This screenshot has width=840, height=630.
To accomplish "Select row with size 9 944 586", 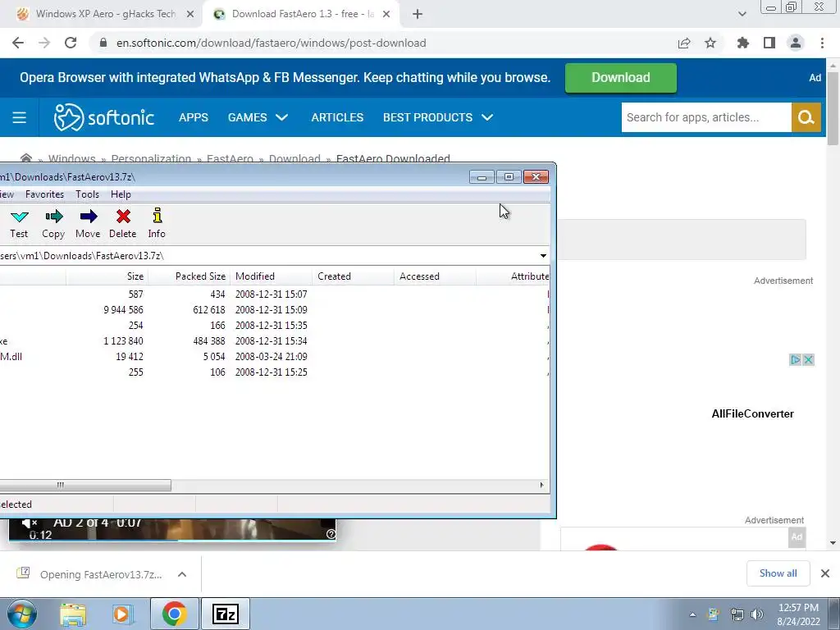I will pyautogui.click(x=274, y=309).
